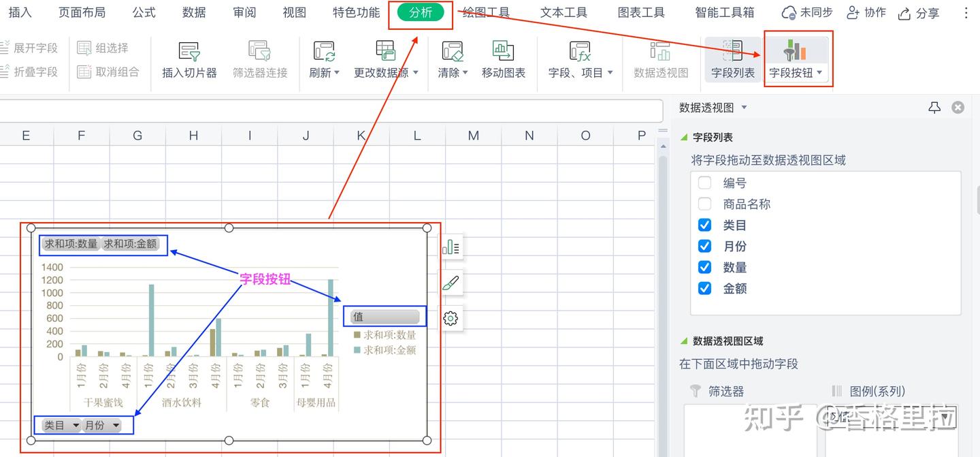The width and height of the screenshot is (980, 457).
Task: Open chart elements quick button beside chart
Action: coord(451,247)
